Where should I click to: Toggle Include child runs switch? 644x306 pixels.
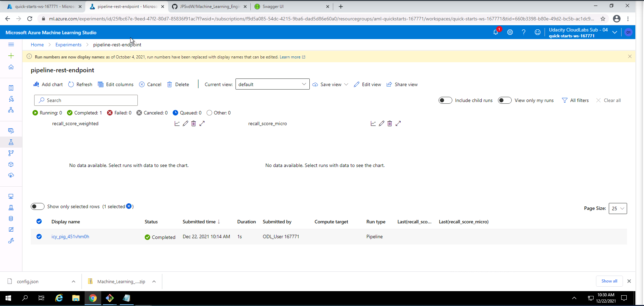[x=445, y=100]
